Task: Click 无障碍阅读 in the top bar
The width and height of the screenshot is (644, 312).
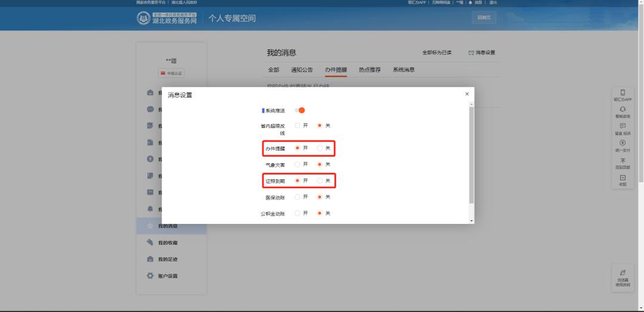Action: 441,2
